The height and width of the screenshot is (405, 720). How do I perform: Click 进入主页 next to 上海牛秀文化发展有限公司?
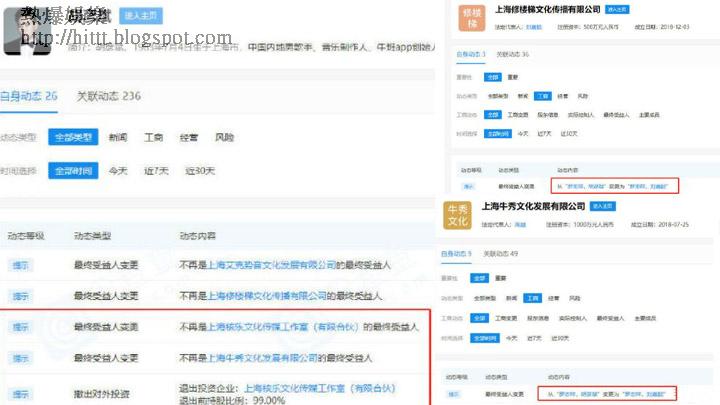tap(602, 206)
